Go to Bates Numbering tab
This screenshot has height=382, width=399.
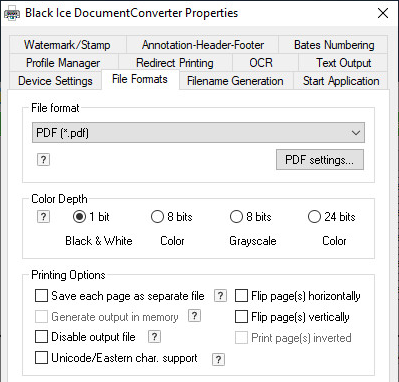pos(334,45)
